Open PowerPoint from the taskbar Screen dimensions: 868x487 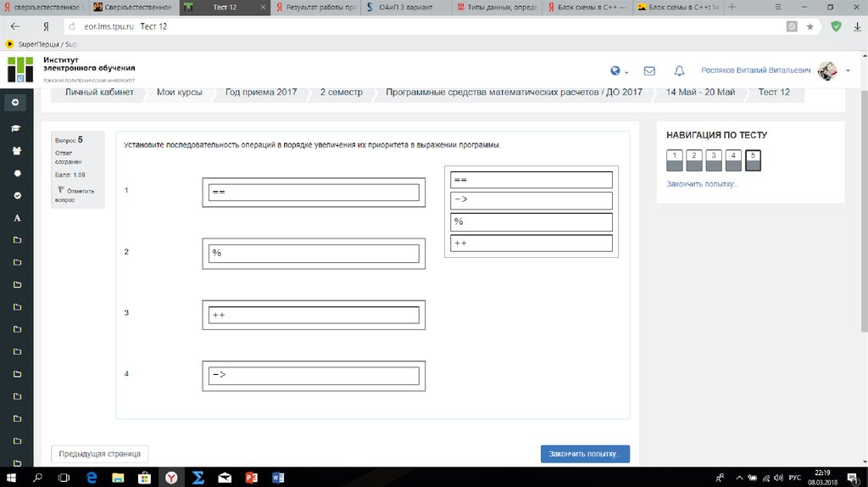tap(250, 478)
